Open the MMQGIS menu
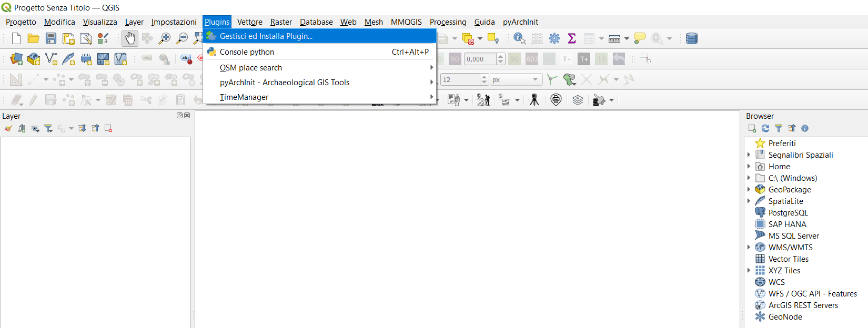Viewport: 868px width, 328px height. pos(406,22)
